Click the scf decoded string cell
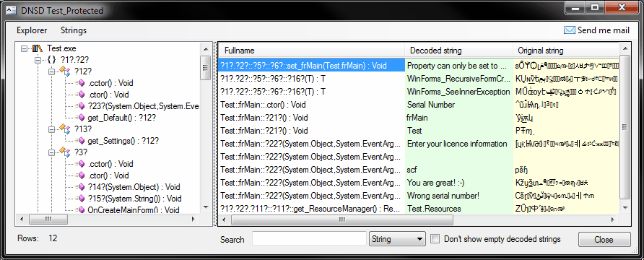Screen dimensions: 644x260 [458, 170]
